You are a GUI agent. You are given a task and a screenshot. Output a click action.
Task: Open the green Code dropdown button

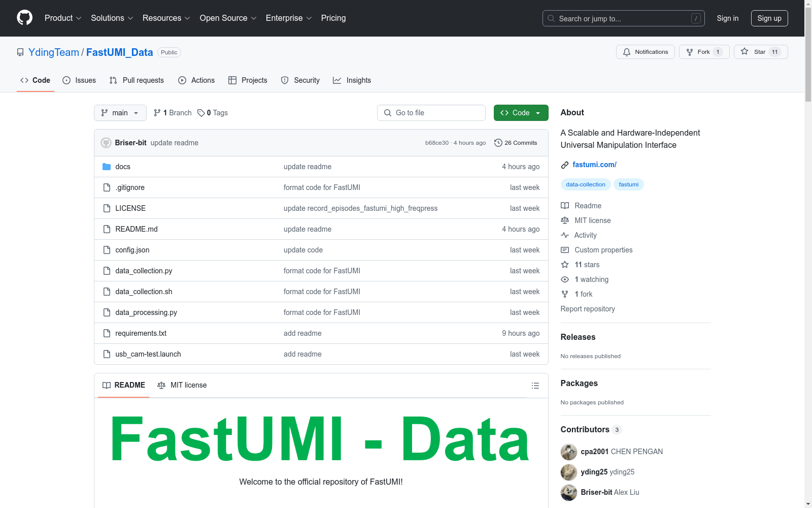click(x=521, y=113)
